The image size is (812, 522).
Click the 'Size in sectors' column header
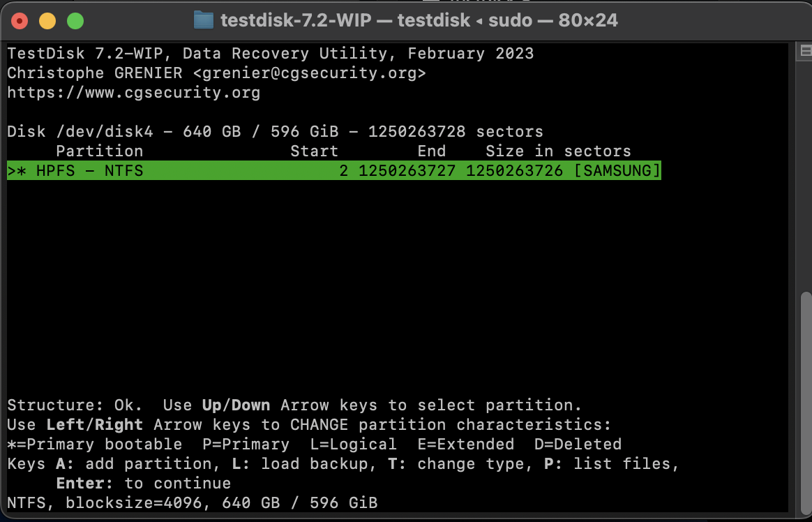[558, 151]
